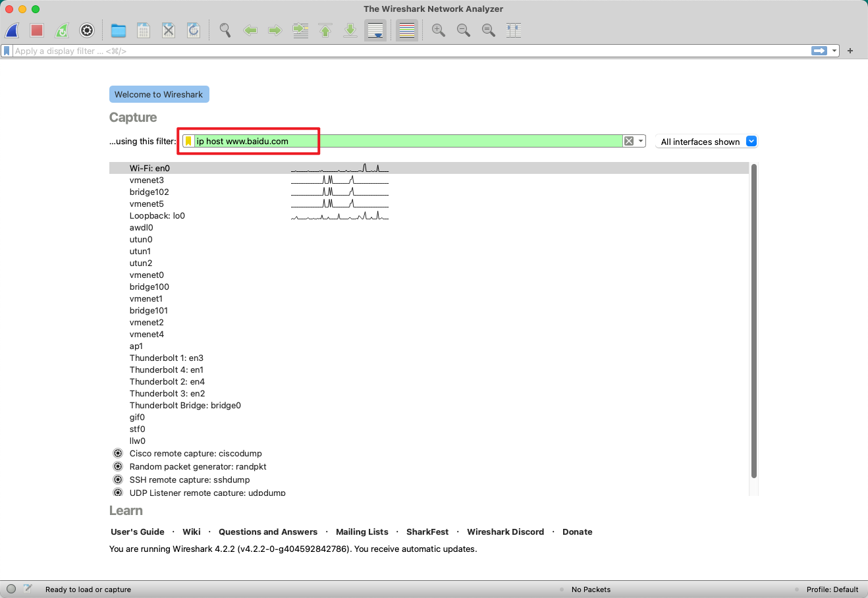Image resolution: width=868 pixels, height=598 pixels.
Task: Click capture filter bookmark icon
Action: pos(188,141)
